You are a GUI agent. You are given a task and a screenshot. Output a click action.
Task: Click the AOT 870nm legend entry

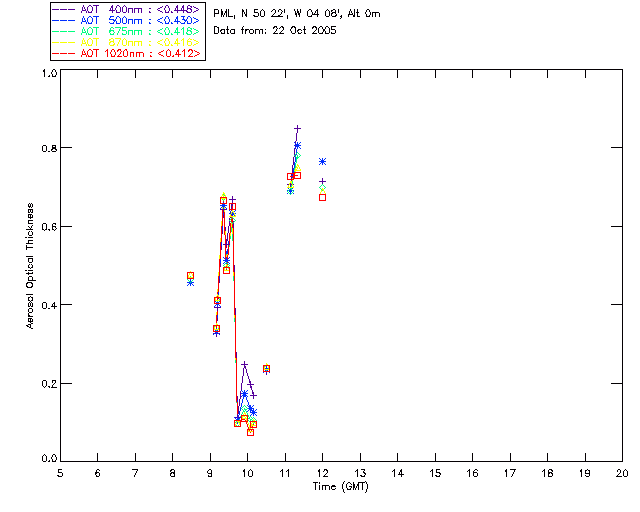point(127,42)
